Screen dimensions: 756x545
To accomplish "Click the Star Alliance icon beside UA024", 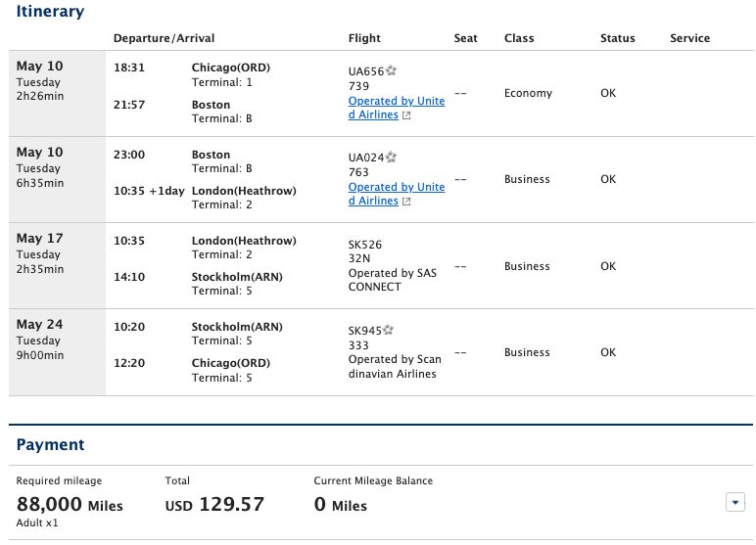I will click(x=391, y=157).
